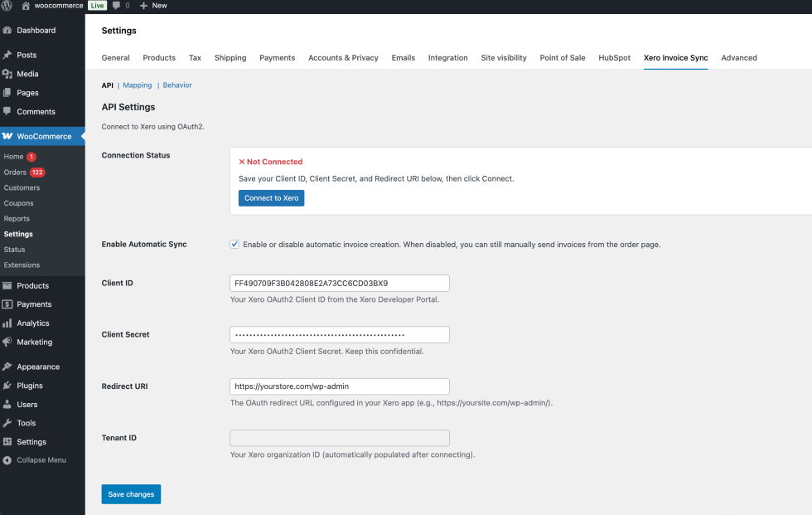
Task: Open the Mapping subsection link
Action: coord(138,85)
